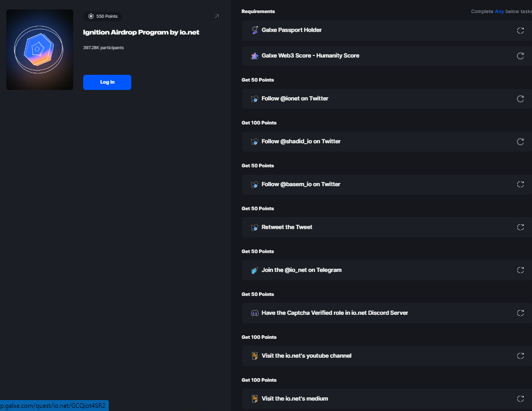Click Twitter icon beside Follow @shadid_io

254,142
